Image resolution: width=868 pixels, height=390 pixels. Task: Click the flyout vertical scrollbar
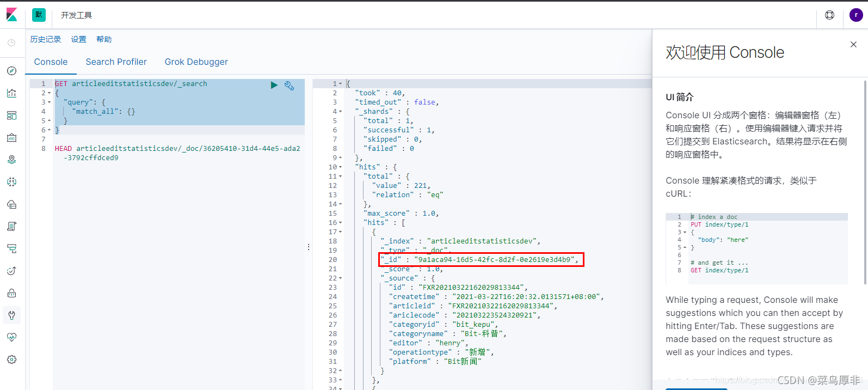(x=865, y=182)
